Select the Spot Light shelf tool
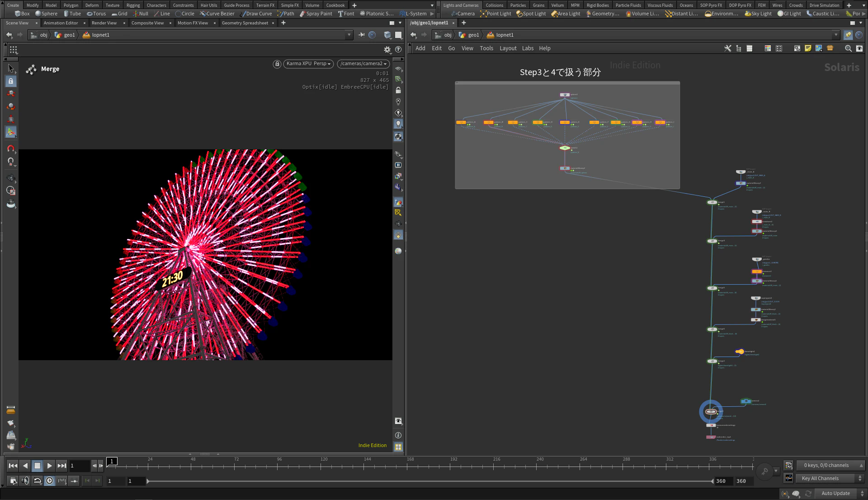Screen dimensions: 868x500 click(x=531, y=14)
